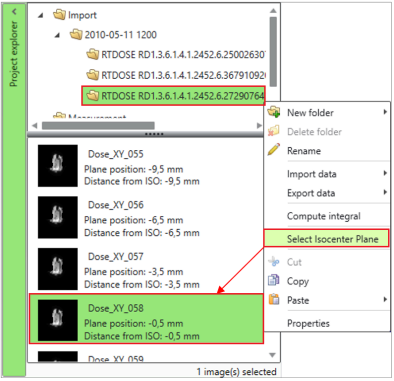Image resolution: width=394 pixels, height=381 pixels.
Task: Click tree horizontal scrollbar right arrow
Action: pos(259,126)
